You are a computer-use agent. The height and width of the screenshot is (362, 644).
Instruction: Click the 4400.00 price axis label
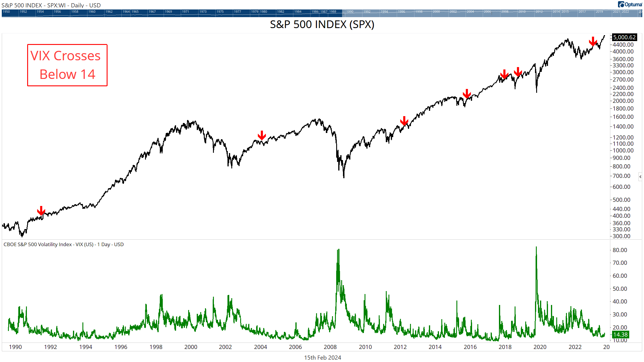tap(623, 45)
